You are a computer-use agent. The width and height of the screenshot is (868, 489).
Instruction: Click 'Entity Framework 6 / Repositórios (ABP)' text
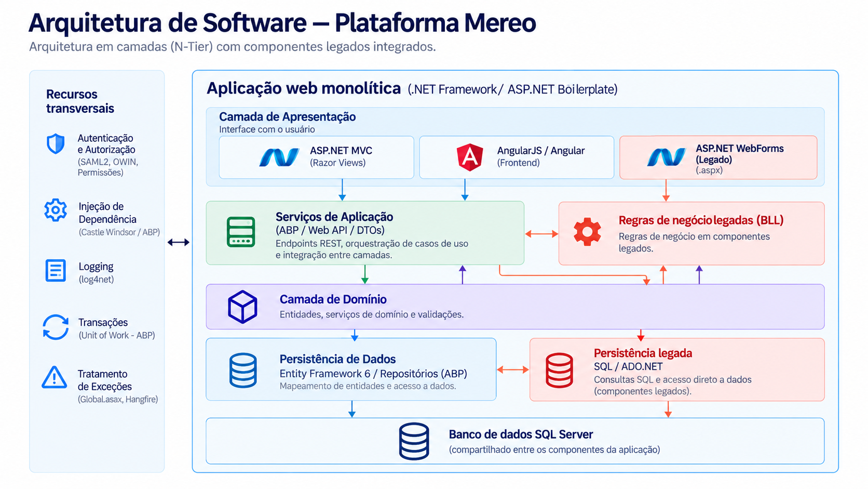(373, 374)
